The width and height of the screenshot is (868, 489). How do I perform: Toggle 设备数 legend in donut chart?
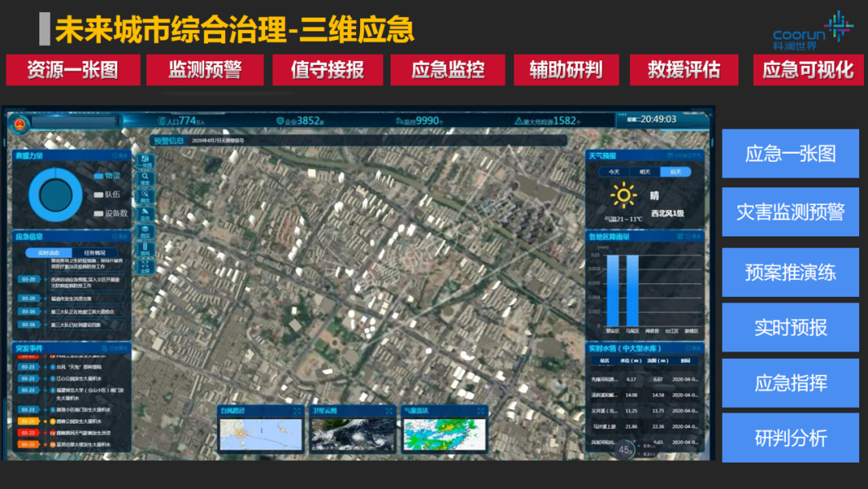(x=111, y=213)
